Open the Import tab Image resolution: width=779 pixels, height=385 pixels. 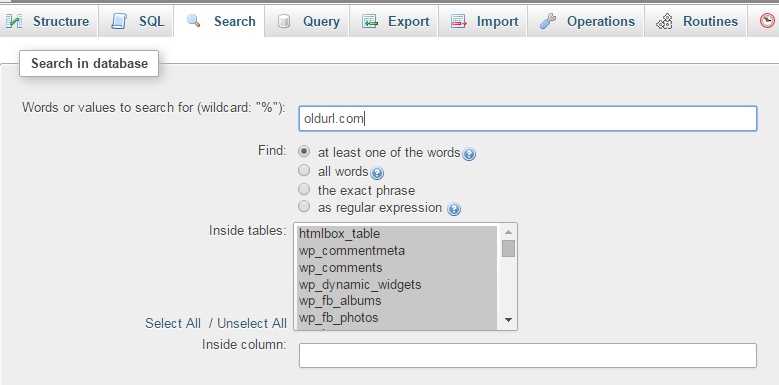pyautogui.click(x=483, y=21)
